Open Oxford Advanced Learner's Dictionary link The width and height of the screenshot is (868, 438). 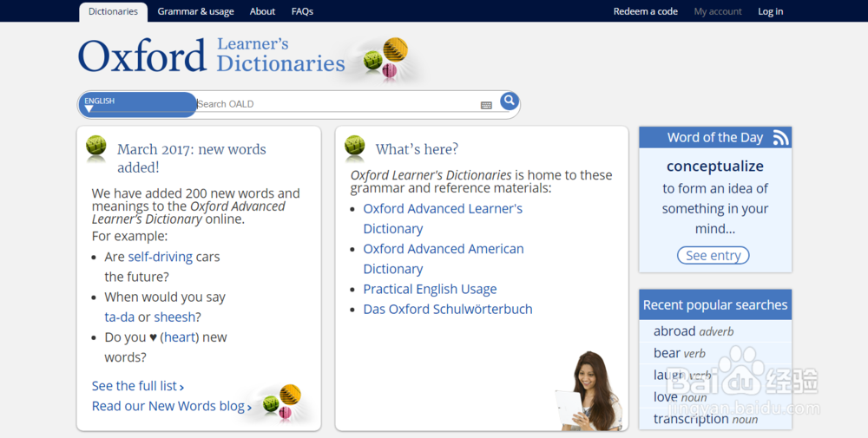pyautogui.click(x=443, y=219)
